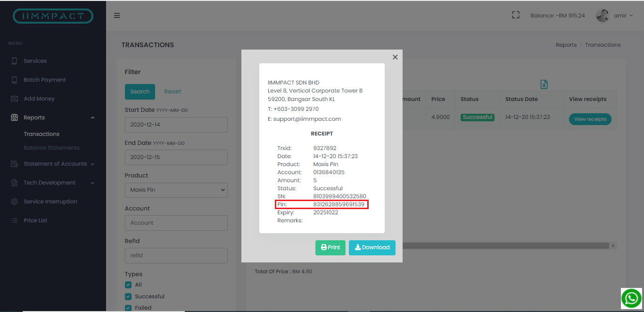Open Balance Statements submenu
The width and height of the screenshot is (644, 312).
pos(52,148)
